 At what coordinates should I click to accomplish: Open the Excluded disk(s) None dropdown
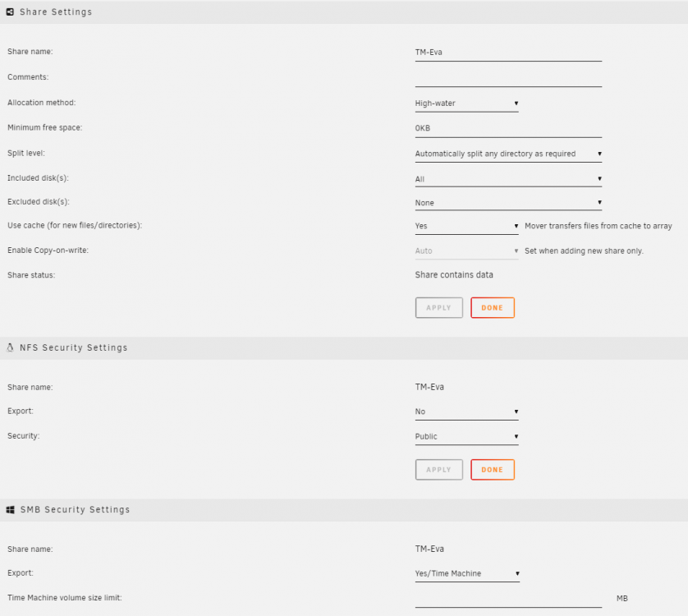pos(508,202)
